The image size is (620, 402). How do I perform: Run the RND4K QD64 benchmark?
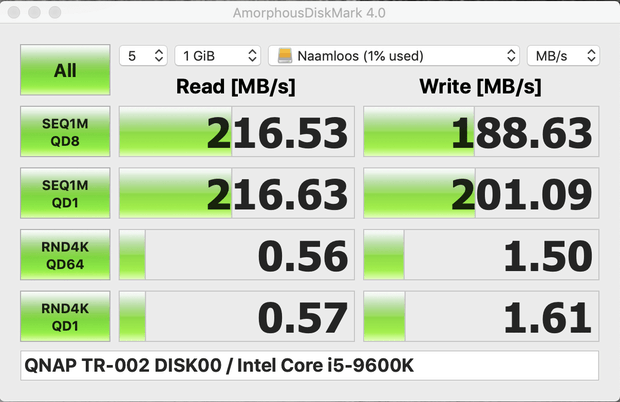tap(65, 255)
